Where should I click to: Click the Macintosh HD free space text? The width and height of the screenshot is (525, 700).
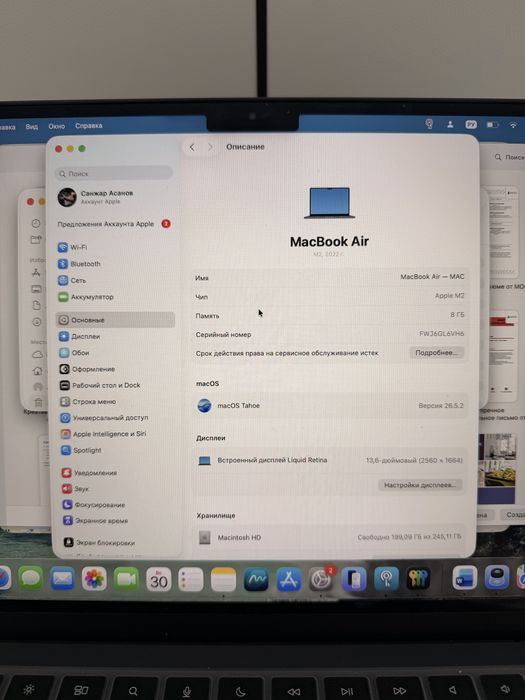pos(409,537)
